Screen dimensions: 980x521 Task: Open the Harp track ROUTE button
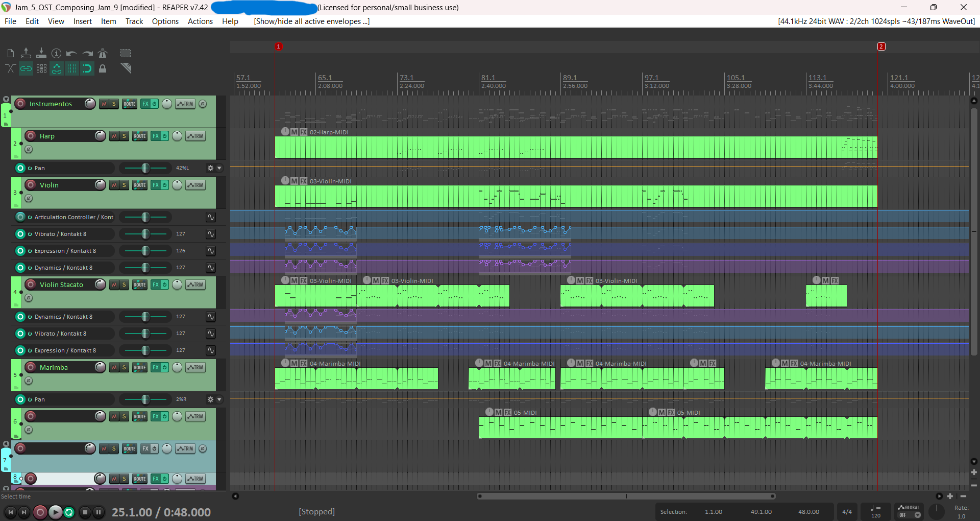tap(140, 136)
